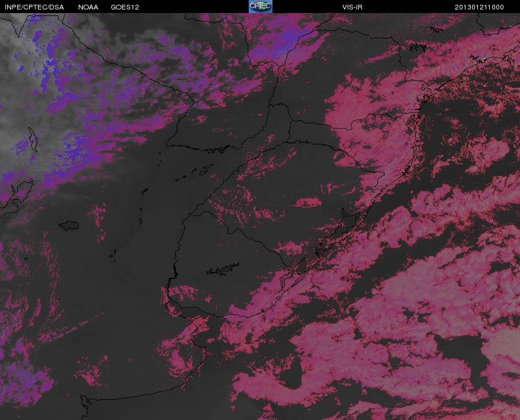Click the VIS-IR channel label
520x420 pixels.
[352, 7]
